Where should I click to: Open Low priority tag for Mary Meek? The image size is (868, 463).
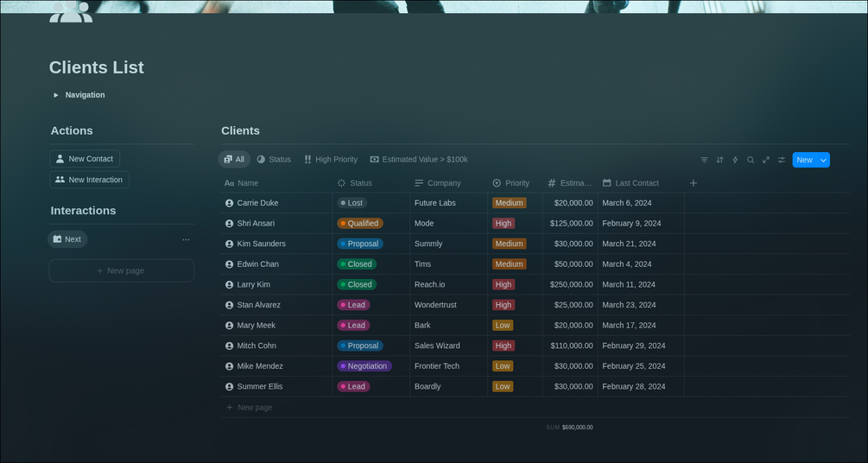[503, 326]
